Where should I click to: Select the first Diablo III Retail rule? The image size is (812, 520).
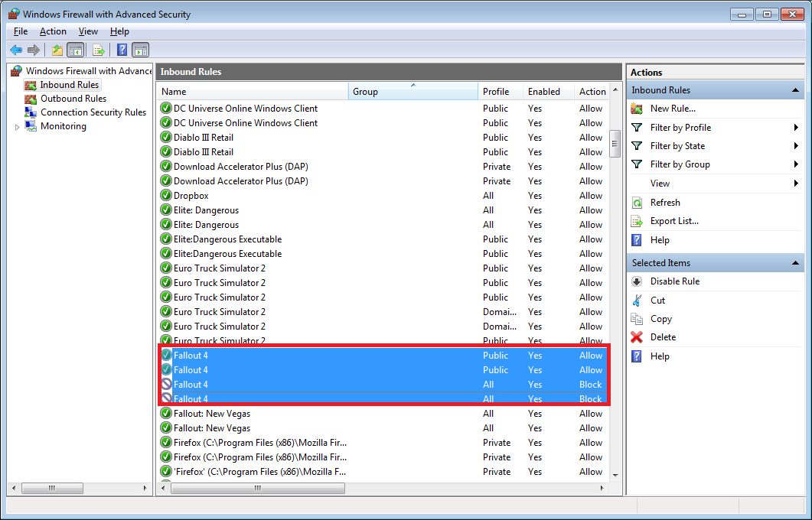coord(383,138)
